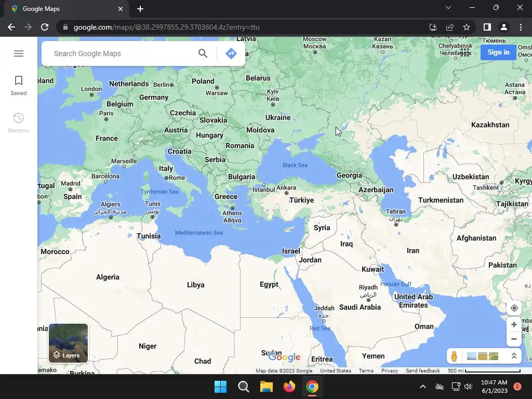
Task: Share this page from the address bar
Action: 450,27
